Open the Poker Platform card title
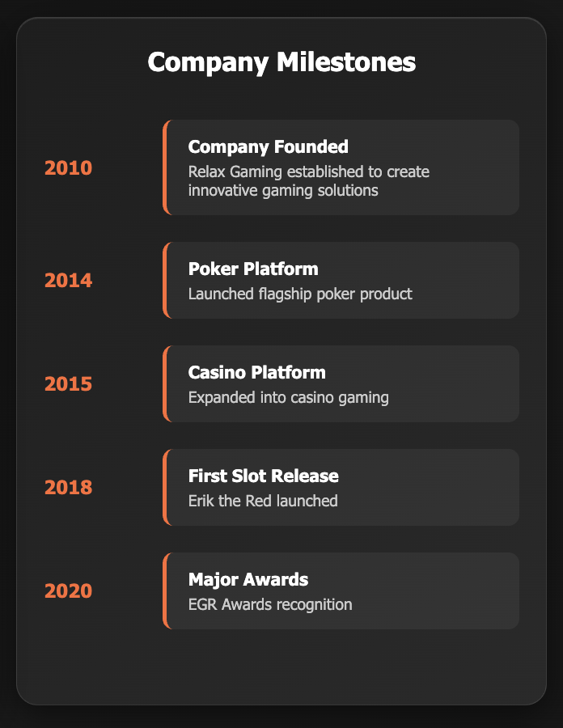Viewport: 563px width, 728px height. pos(253,269)
